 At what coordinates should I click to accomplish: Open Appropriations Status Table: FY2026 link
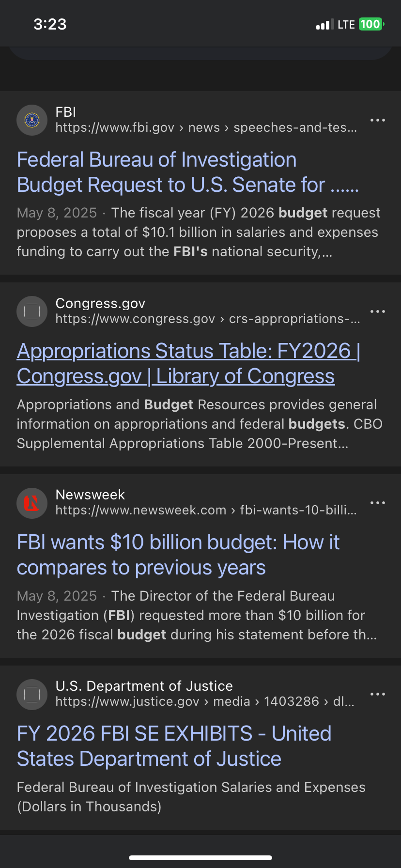coord(188,364)
